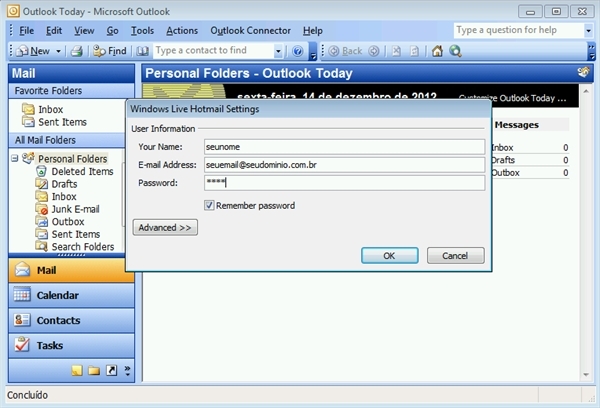Click the Folder List icon in navigation bar

[x=94, y=370]
